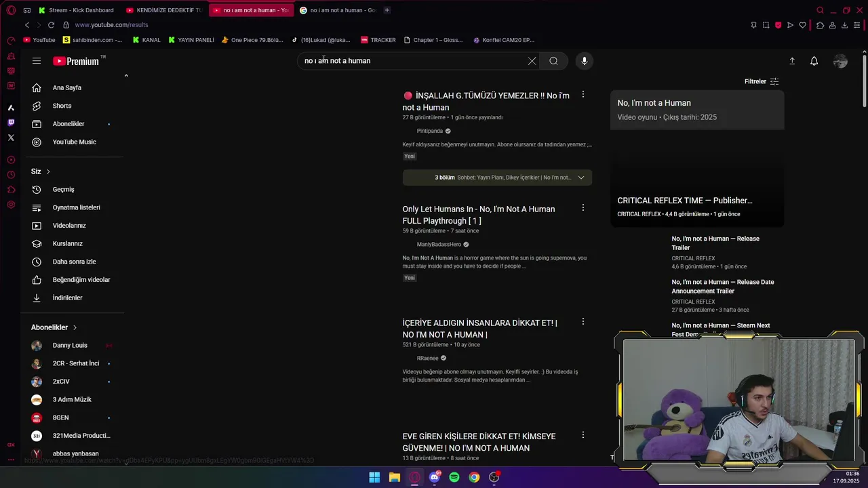Viewport: 868px width, 488px height.
Task: Switch to Stream - Kick Dashboard tab
Action: (x=76, y=10)
